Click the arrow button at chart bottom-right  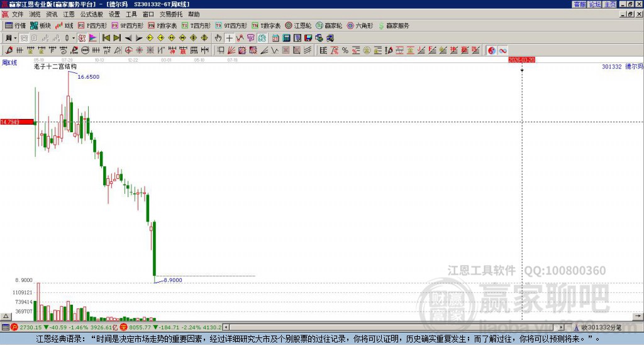tap(638, 317)
